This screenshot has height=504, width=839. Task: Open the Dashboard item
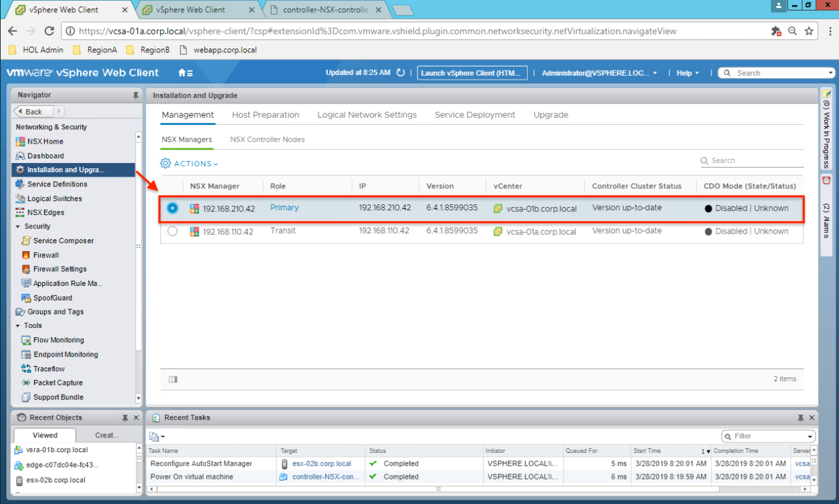point(45,156)
